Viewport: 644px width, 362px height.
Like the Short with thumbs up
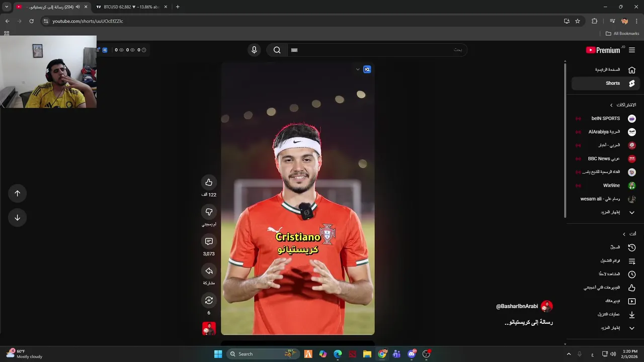tap(209, 183)
